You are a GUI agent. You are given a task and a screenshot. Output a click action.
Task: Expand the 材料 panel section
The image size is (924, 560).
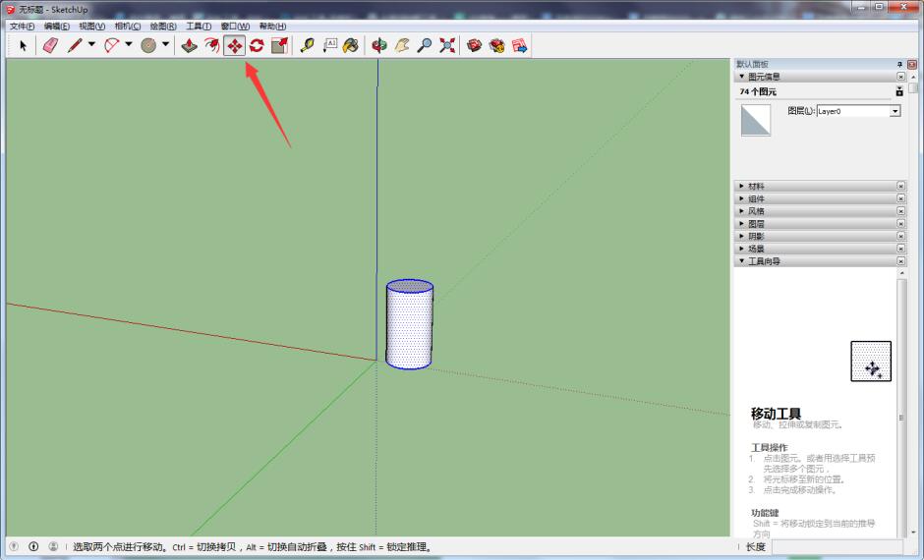pos(756,186)
